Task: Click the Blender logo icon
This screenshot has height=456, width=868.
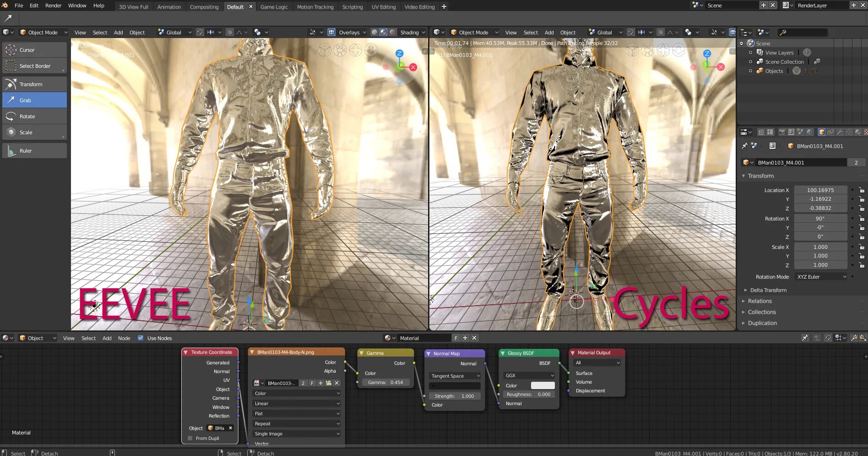Action: click(x=5, y=5)
